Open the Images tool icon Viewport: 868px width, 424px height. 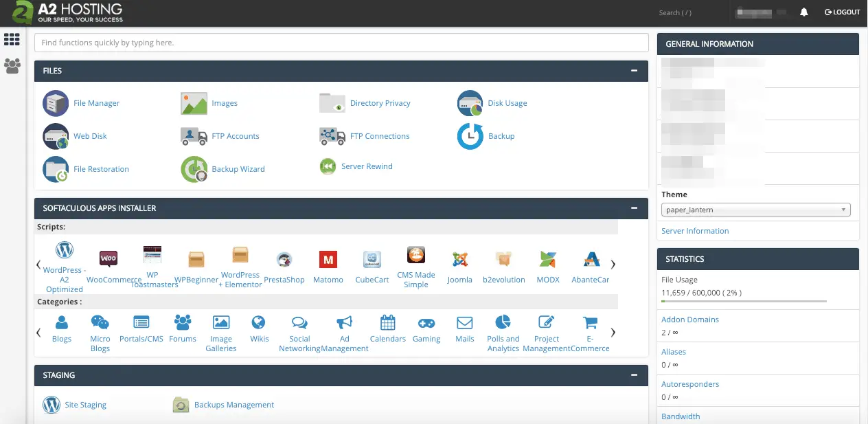pos(194,103)
